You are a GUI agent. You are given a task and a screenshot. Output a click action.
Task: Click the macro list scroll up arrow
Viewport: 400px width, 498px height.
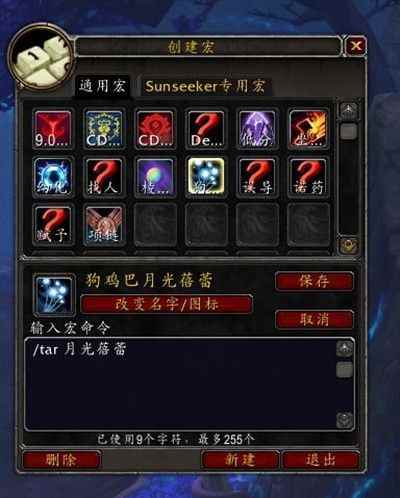tap(348, 110)
